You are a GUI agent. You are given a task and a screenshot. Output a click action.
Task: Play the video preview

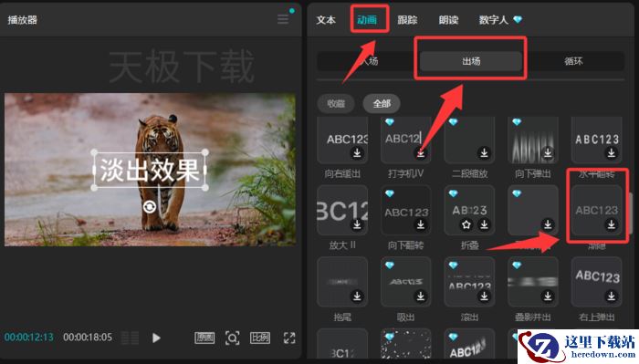coord(156,338)
